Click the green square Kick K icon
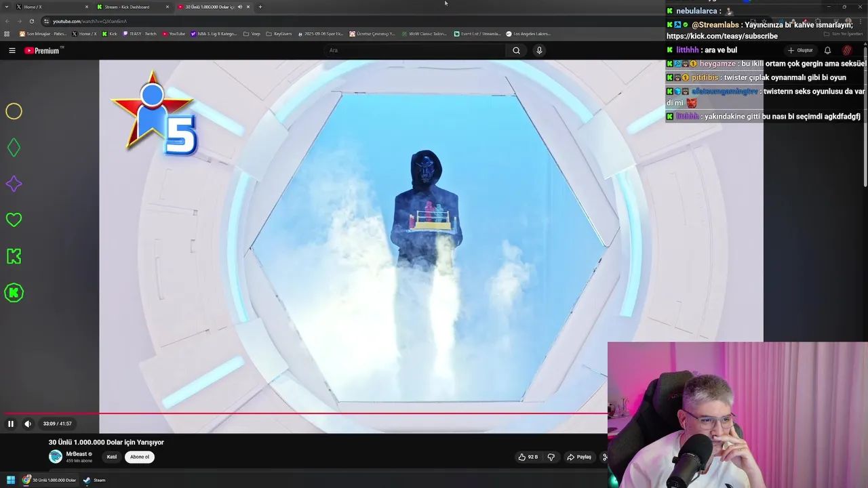The image size is (868, 488). [14, 256]
